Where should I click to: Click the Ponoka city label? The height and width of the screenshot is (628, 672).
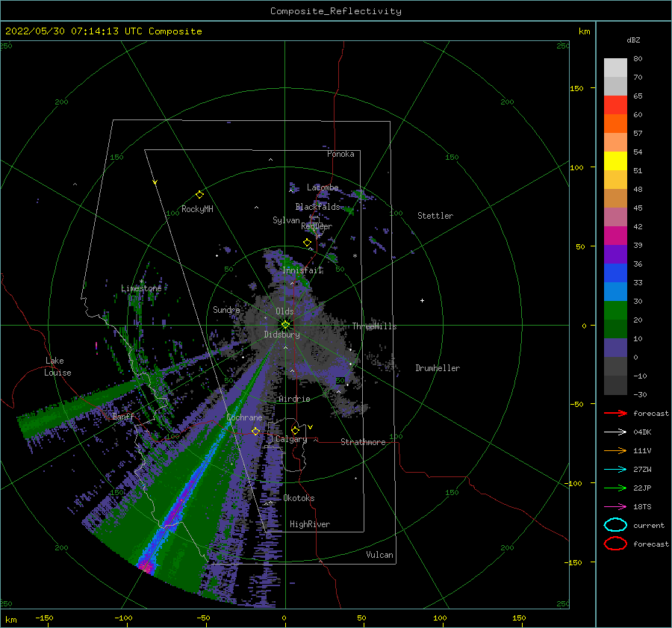(x=340, y=154)
